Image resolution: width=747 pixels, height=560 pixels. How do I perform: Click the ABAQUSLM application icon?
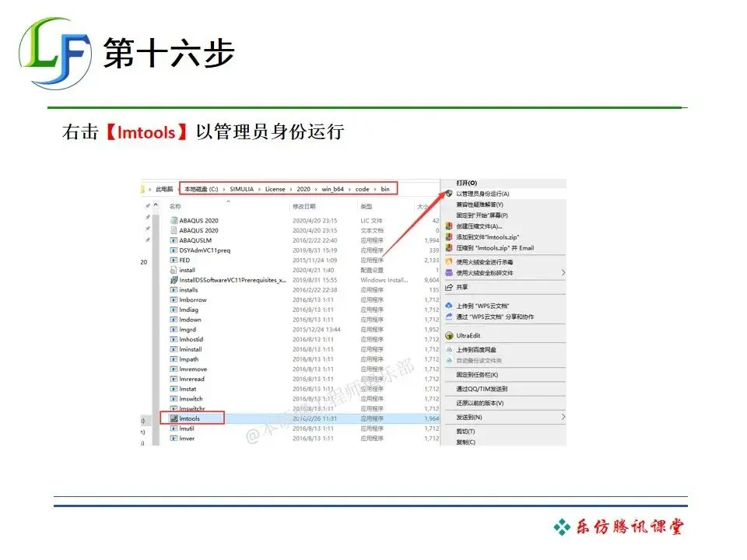coord(174,240)
